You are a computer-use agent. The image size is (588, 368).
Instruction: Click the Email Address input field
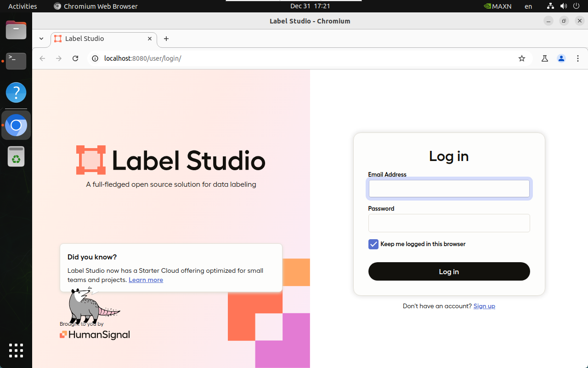pyautogui.click(x=449, y=189)
